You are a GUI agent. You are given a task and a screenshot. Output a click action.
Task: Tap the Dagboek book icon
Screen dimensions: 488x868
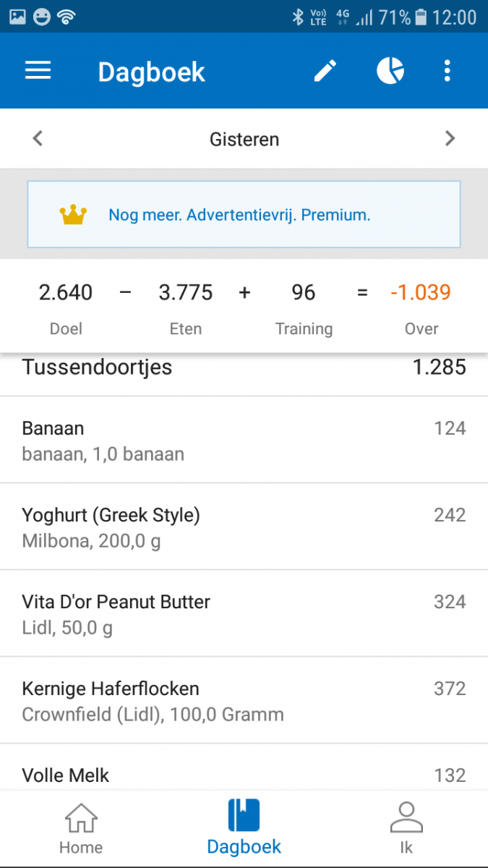coord(244,815)
